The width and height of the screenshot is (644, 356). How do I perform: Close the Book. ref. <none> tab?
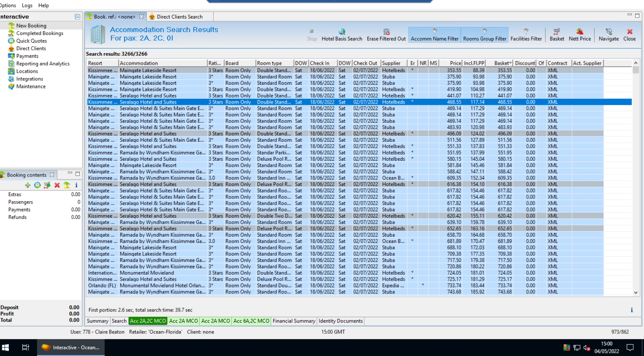(x=141, y=17)
